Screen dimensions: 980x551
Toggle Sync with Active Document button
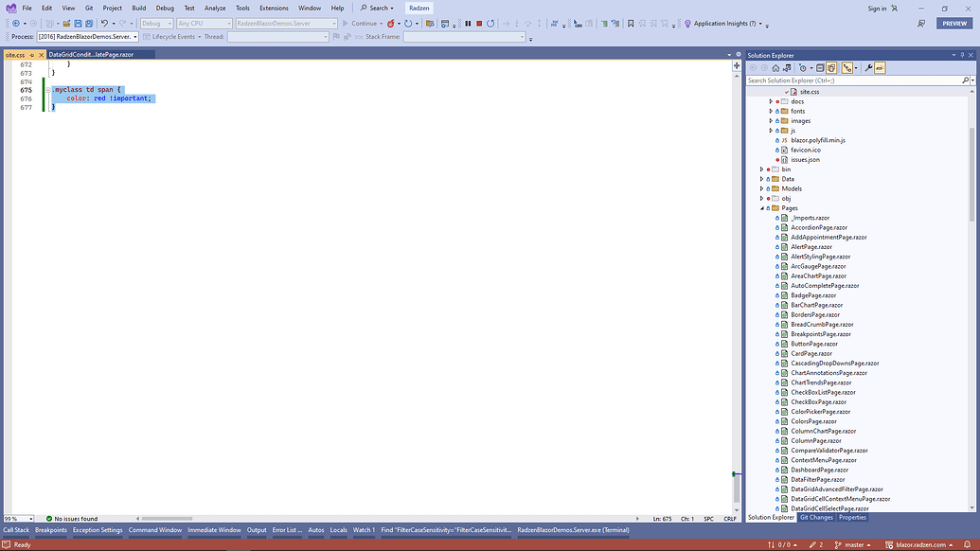coord(846,68)
